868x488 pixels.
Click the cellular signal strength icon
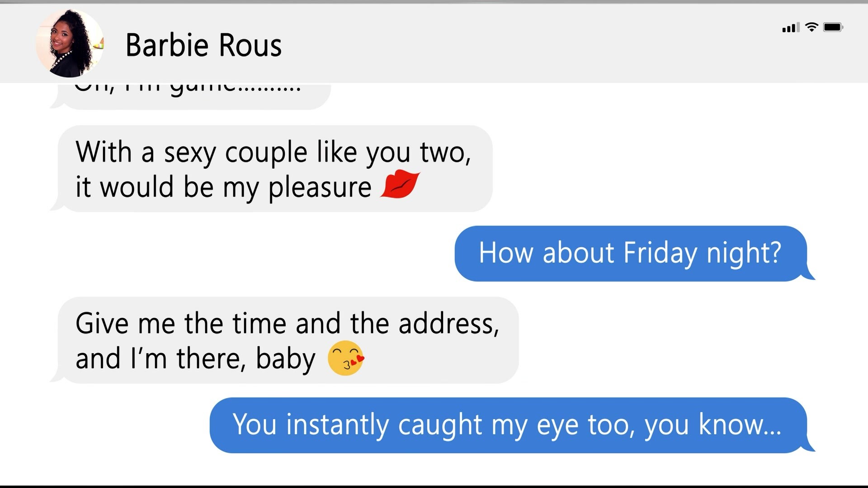tap(791, 28)
